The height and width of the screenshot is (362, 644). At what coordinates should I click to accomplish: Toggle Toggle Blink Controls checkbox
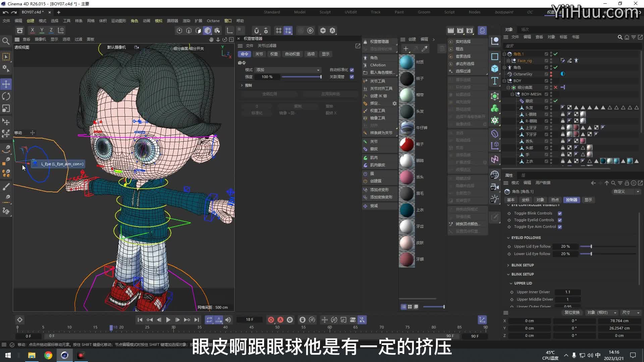point(560,214)
